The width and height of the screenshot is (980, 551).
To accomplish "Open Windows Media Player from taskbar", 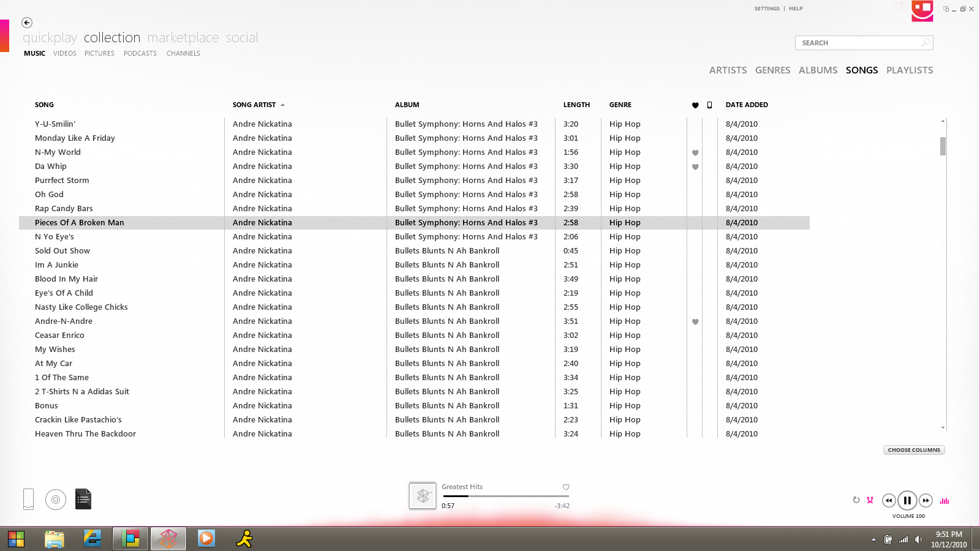I will coord(206,539).
